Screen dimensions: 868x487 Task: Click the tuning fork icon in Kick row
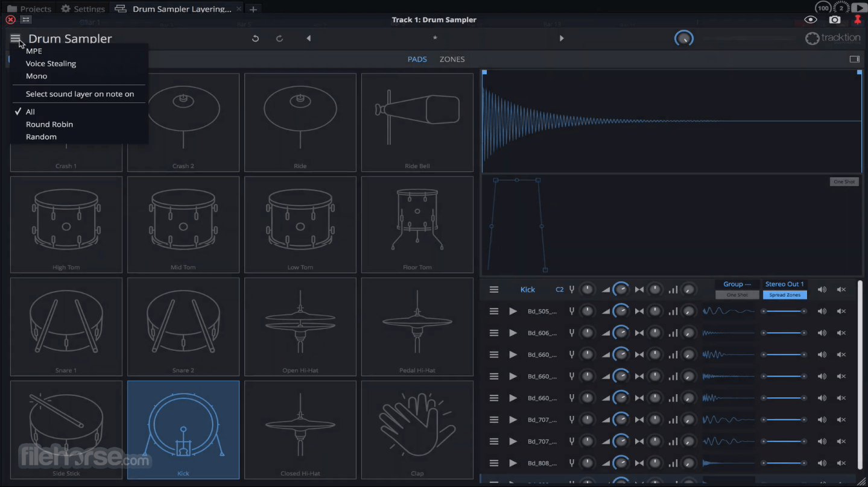572,289
